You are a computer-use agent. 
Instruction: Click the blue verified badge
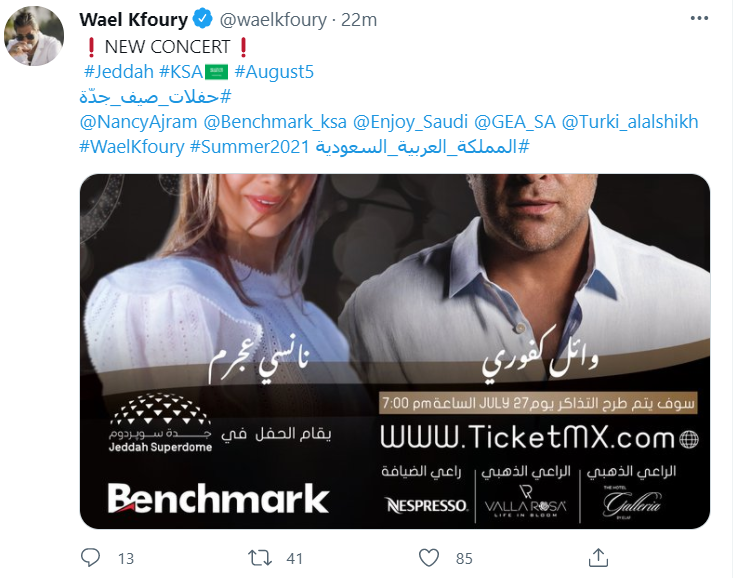click(x=203, y=19)
